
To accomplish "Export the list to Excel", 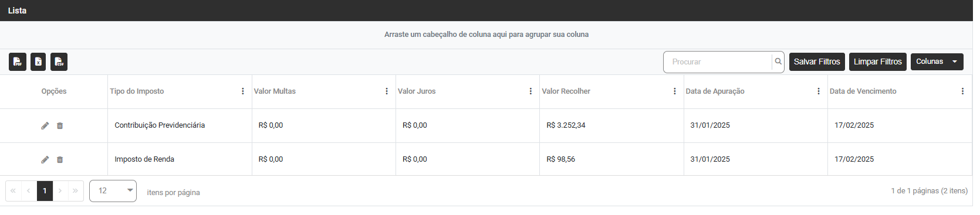I will pos(38,62).
